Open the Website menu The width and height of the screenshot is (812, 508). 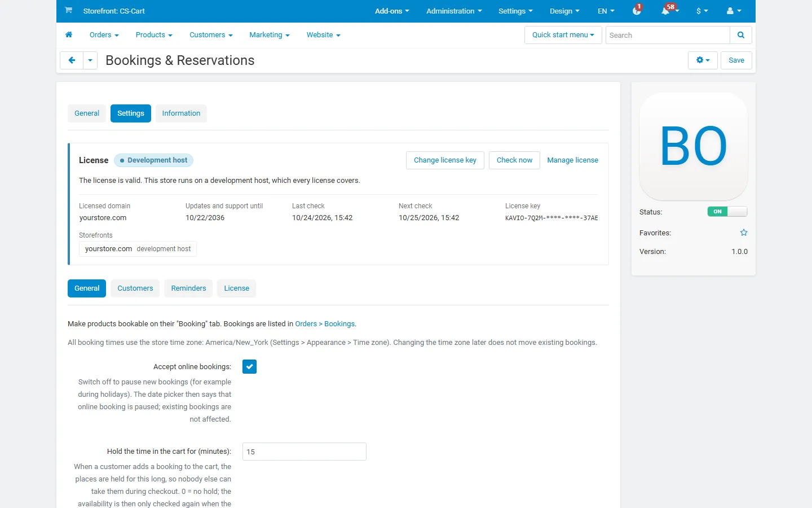[324, 35]
